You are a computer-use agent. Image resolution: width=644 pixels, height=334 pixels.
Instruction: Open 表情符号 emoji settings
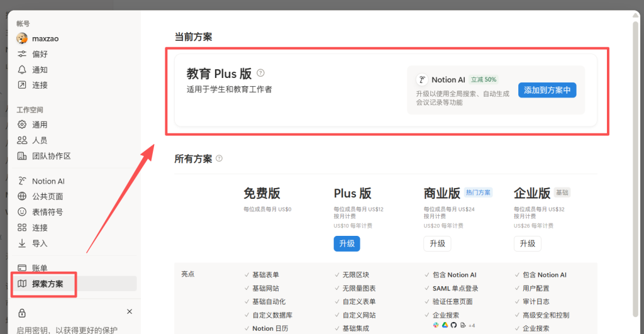47,212
